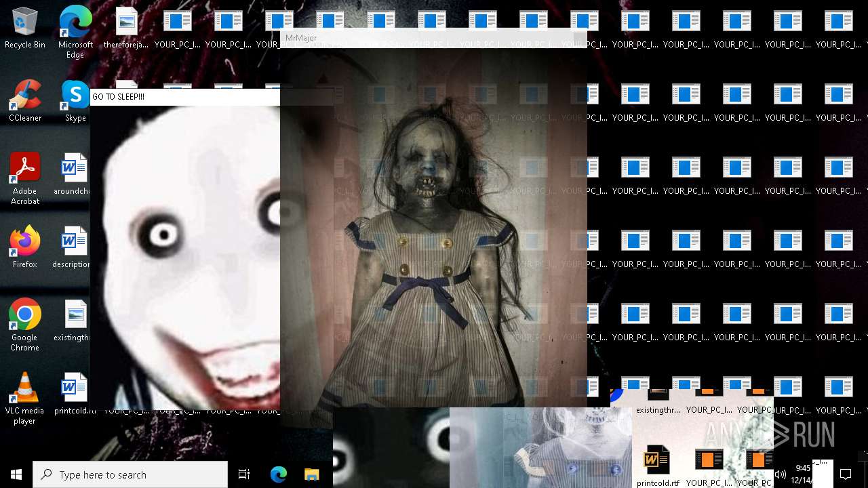Click the volume speaker tray icon
The image size is (868, 488).
point(781,474)
